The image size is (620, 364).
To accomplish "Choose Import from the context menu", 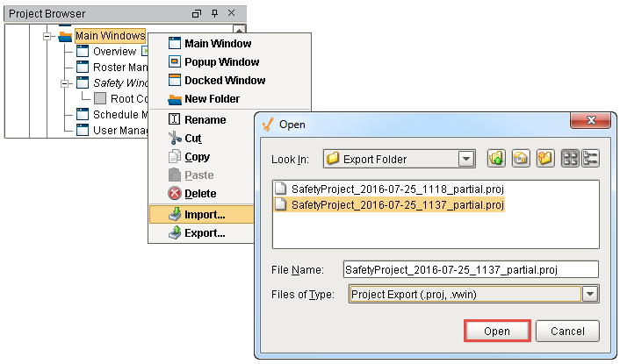I will click(x=204, y=214).
